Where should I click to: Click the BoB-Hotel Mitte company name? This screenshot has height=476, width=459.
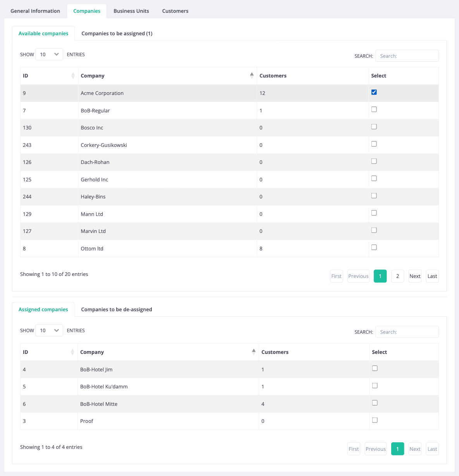[x=99, y=404]
